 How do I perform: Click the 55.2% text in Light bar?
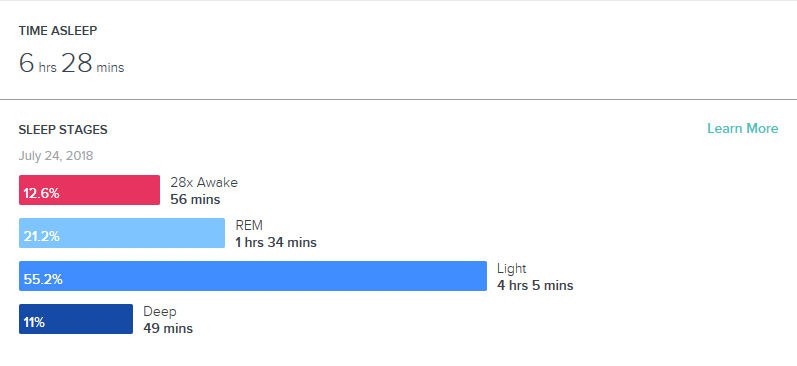(x=43, y=280)
